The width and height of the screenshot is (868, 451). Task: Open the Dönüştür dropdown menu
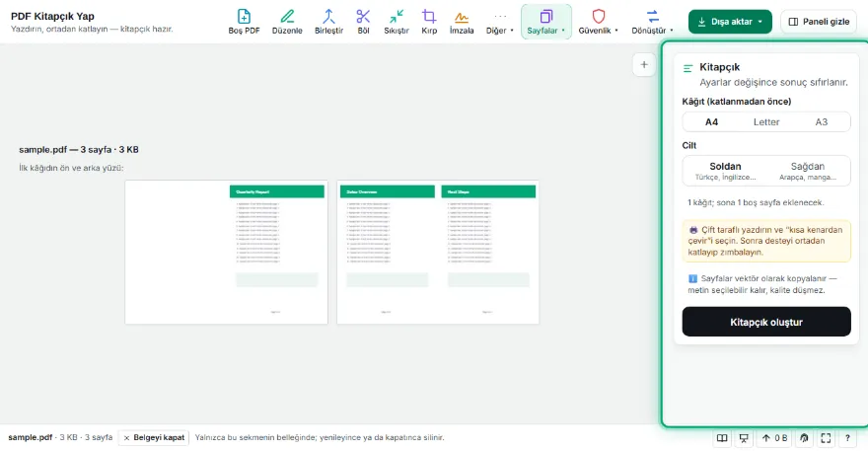click(652, 22)
